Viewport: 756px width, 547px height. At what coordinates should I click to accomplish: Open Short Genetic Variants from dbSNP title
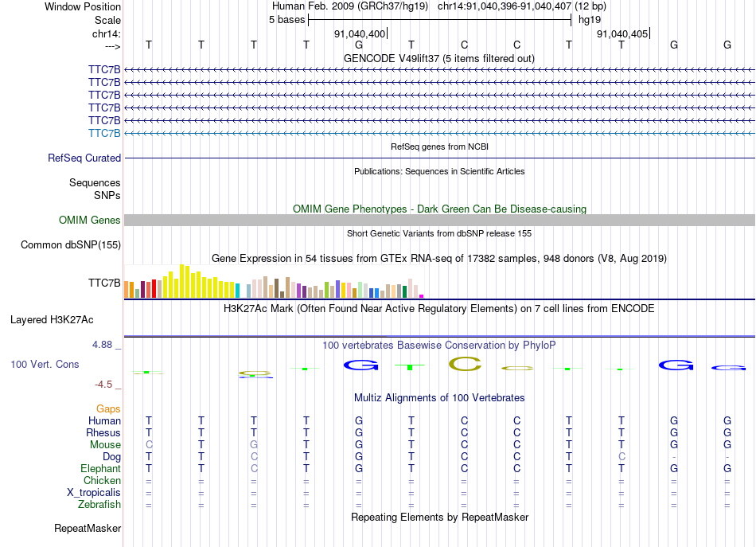tap(439, 233)
